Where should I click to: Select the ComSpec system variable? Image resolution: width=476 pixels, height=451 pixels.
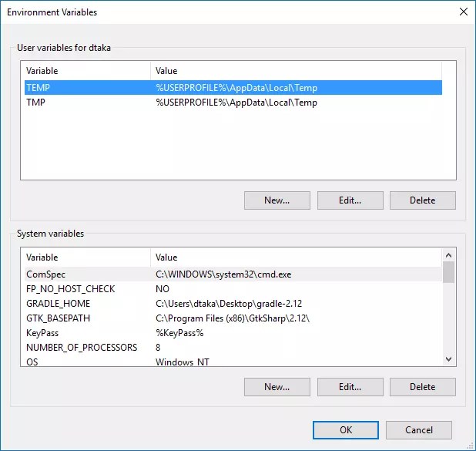[233, 274]
